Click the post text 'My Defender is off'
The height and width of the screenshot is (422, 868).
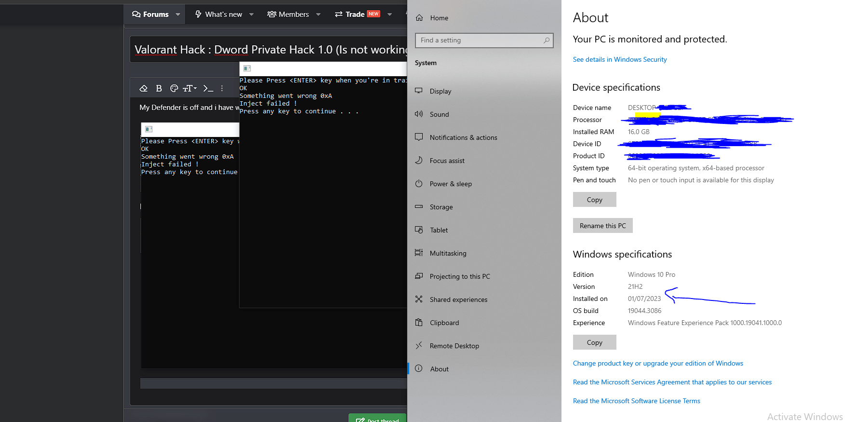tap(189, 107)
